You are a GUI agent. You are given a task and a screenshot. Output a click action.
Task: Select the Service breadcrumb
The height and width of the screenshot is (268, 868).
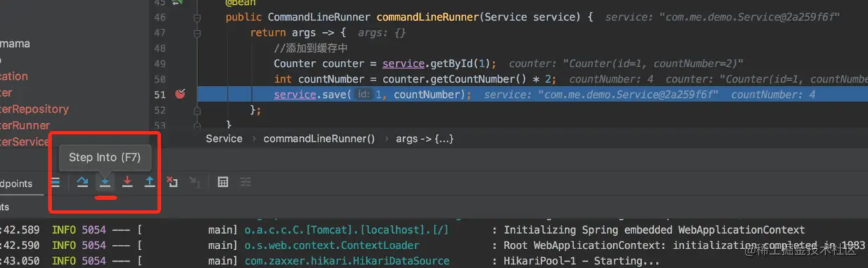224,139
